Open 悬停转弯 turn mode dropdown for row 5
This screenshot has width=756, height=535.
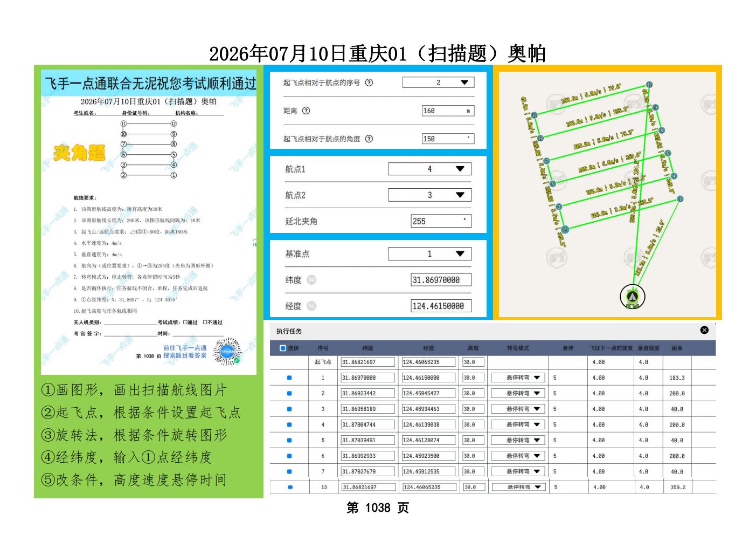pos(518,441)
